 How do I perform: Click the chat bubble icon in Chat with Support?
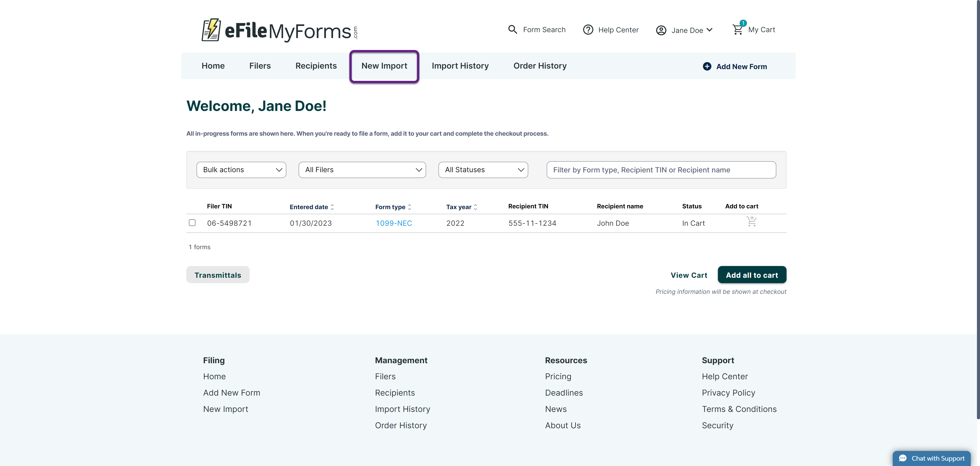[902, 458]
